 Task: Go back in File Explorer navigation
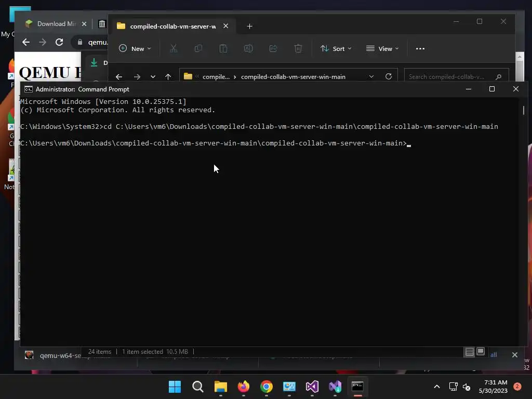point(119,77)
